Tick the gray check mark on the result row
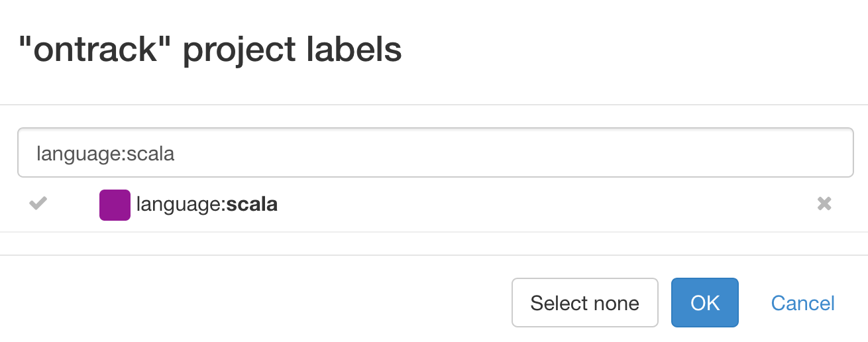Image resolution: width=868 pixels, height=342 pixels. (x=38, y=203)
